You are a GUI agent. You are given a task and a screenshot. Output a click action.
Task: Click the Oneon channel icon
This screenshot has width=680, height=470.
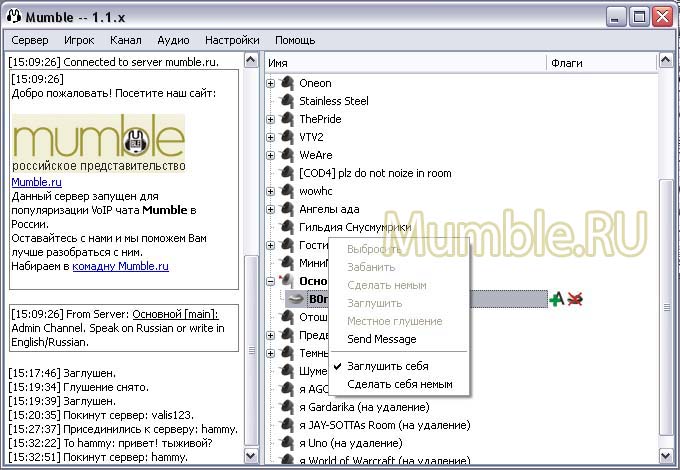(288, 83)
